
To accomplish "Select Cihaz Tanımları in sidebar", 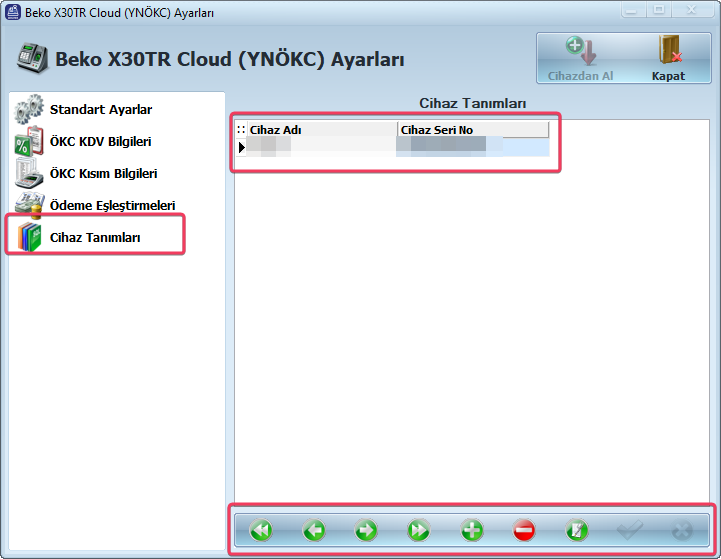I will pos(95,238).
